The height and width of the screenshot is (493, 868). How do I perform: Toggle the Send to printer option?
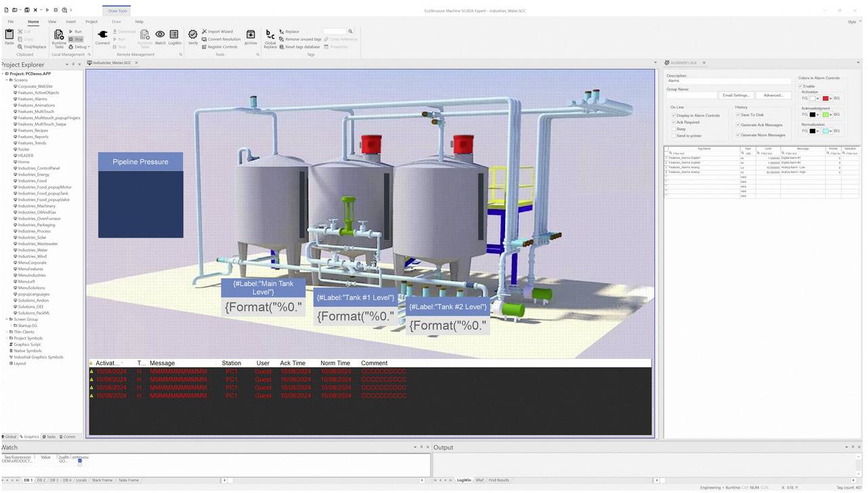(674, 135)
